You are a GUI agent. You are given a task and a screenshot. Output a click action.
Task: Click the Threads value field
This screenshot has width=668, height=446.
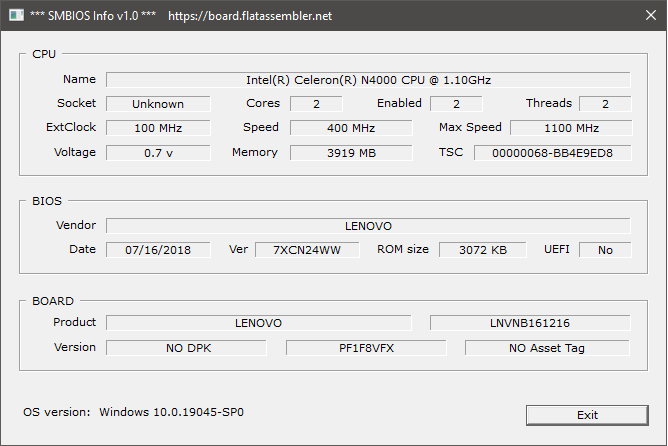605,104
